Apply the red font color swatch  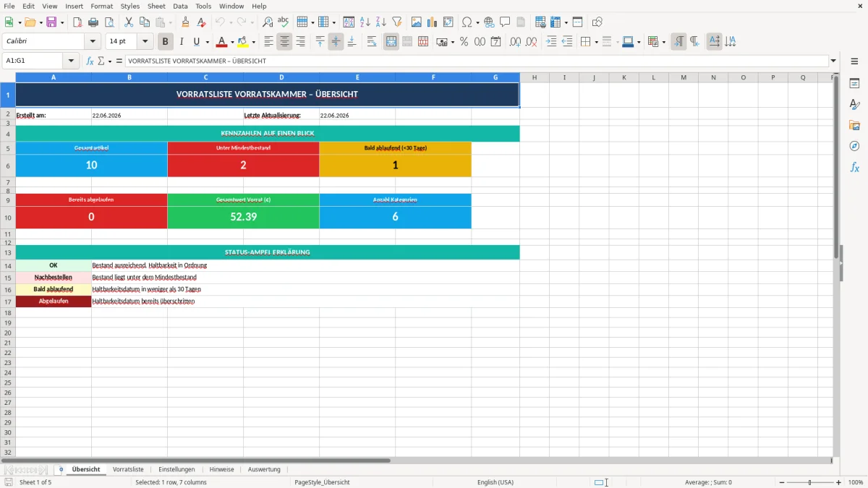pos(222,42)
